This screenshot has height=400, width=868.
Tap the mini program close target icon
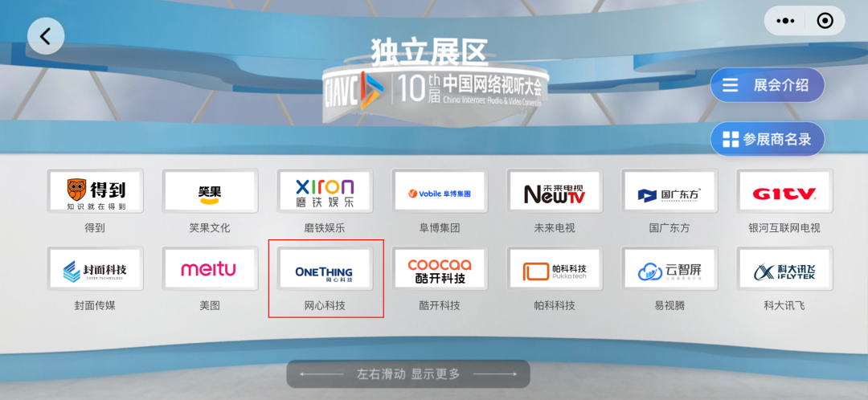point(825,21)
